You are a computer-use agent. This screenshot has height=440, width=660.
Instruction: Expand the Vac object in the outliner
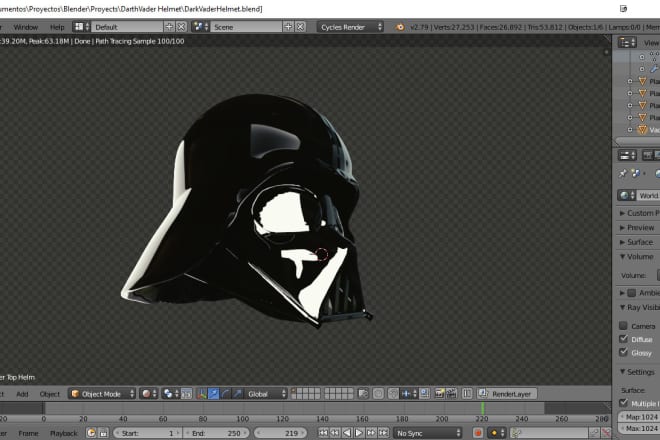tap(630, 130)
